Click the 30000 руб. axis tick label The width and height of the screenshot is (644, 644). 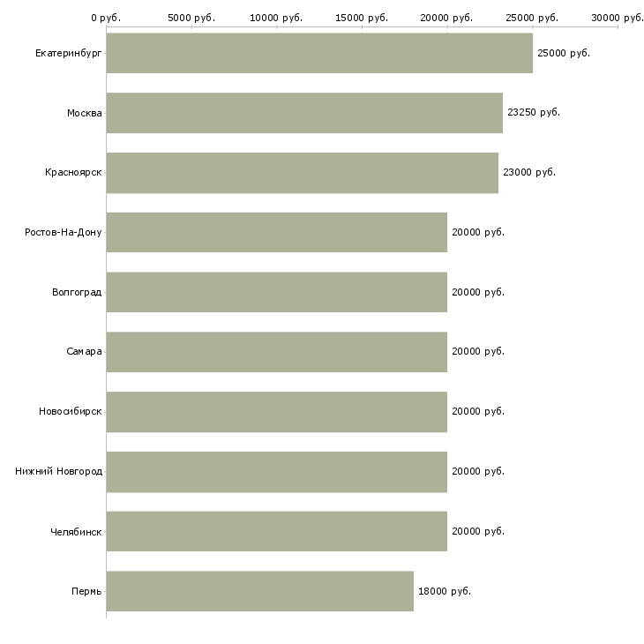(617, 18)
